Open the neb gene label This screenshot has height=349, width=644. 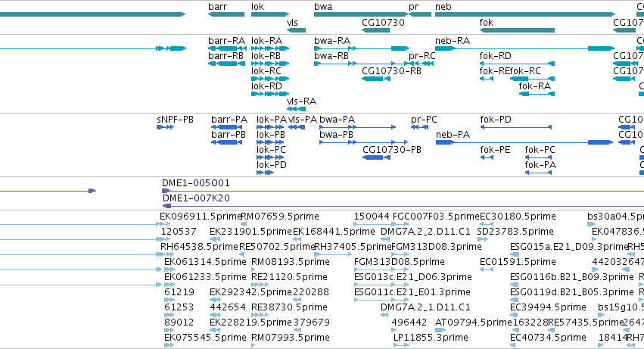pos(443,7)
